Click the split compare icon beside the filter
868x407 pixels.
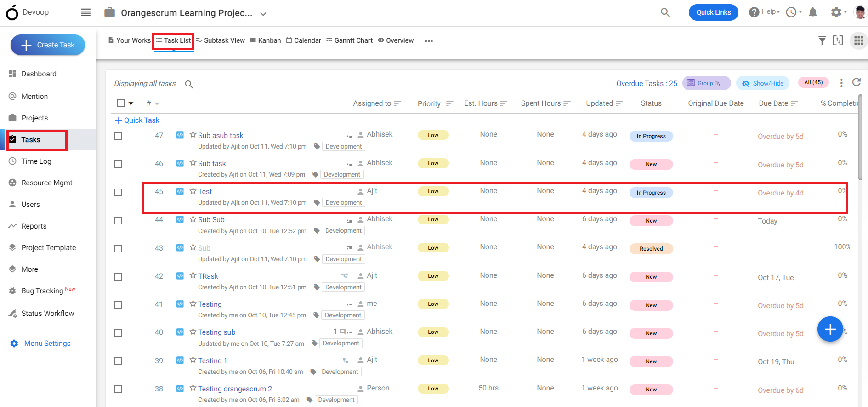click(x=838, y=40)
